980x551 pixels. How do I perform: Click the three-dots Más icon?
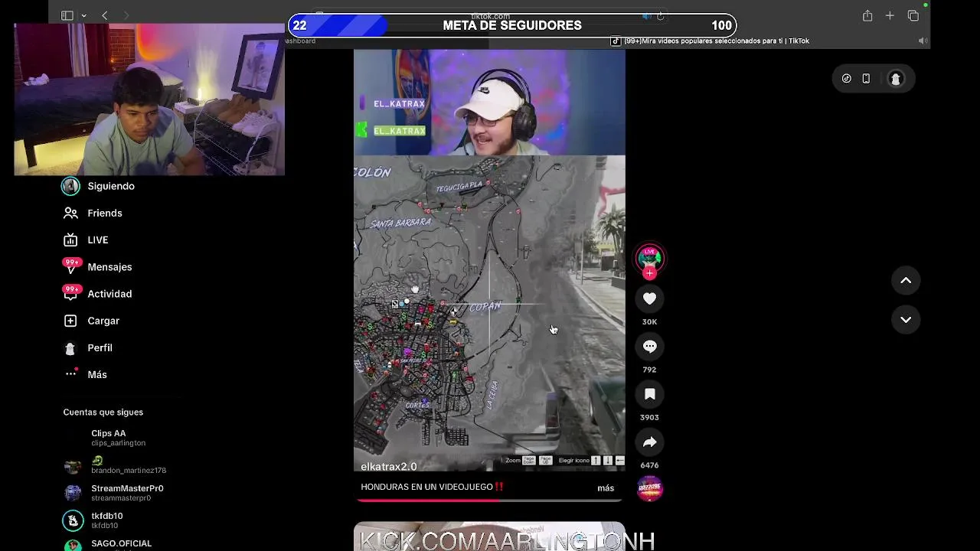70,373
